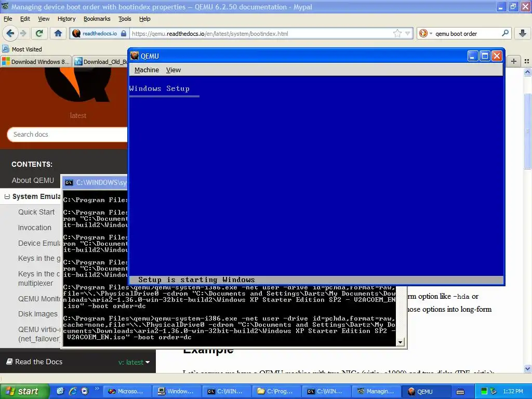Switch to the Microso... taskbar button
The width and height of the screenshot is (532, 399).
pyautogui.click(x=127, y=391)
